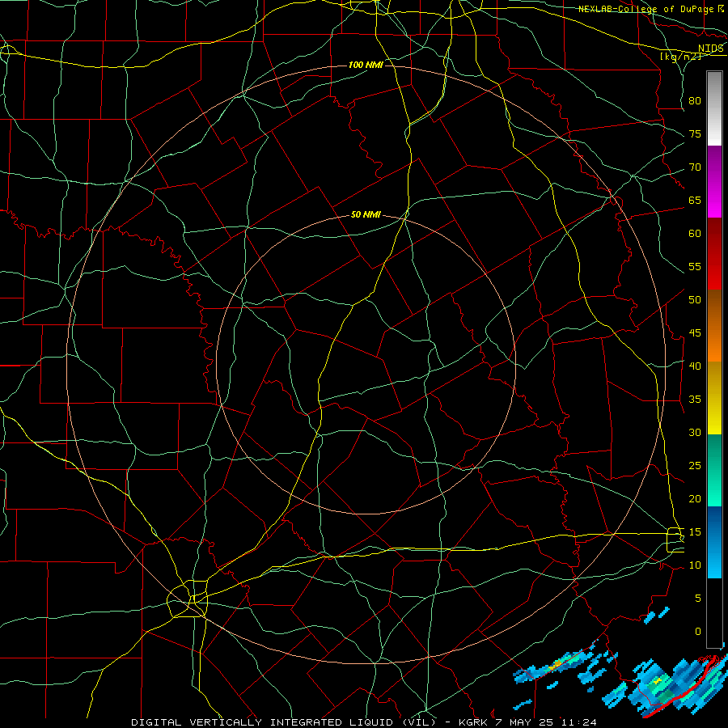This screenshot has height=728, width=728.
Task: Click the 25 value on the scale
Action: [695, 466]
